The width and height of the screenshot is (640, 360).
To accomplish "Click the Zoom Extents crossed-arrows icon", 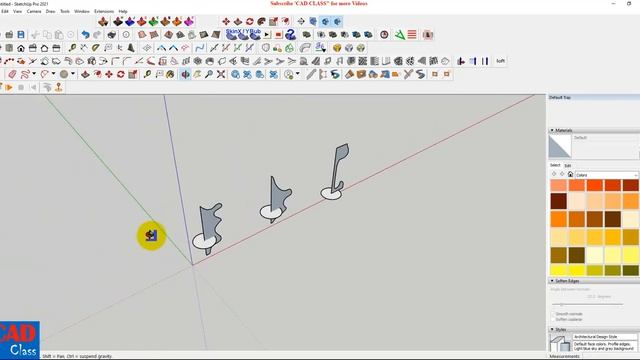I will pyautogui.click(x=221, y=74).
